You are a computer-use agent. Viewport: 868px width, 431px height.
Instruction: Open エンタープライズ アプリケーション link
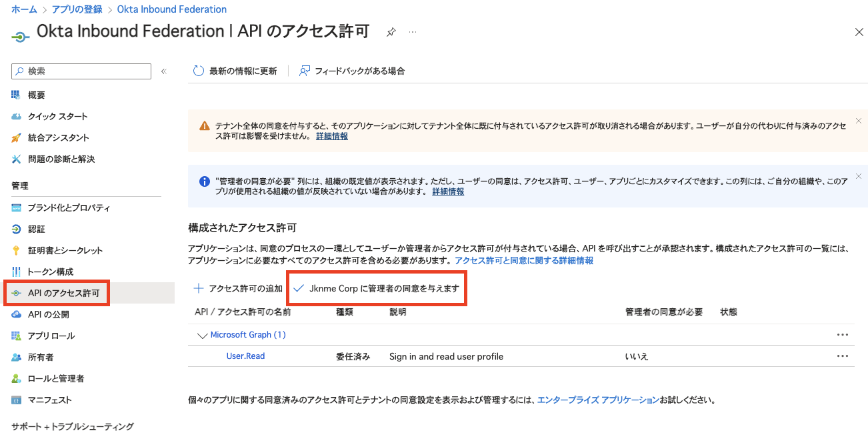point(598,400)
